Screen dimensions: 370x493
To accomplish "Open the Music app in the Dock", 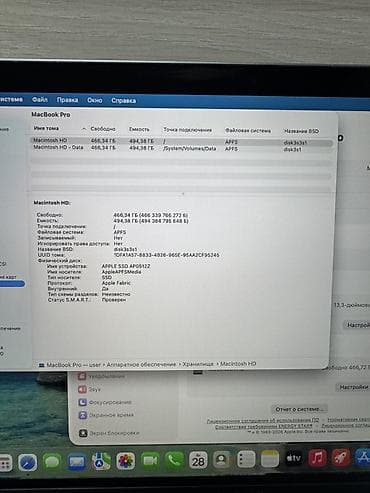I will pyautogui.click(x=317, y=458).
